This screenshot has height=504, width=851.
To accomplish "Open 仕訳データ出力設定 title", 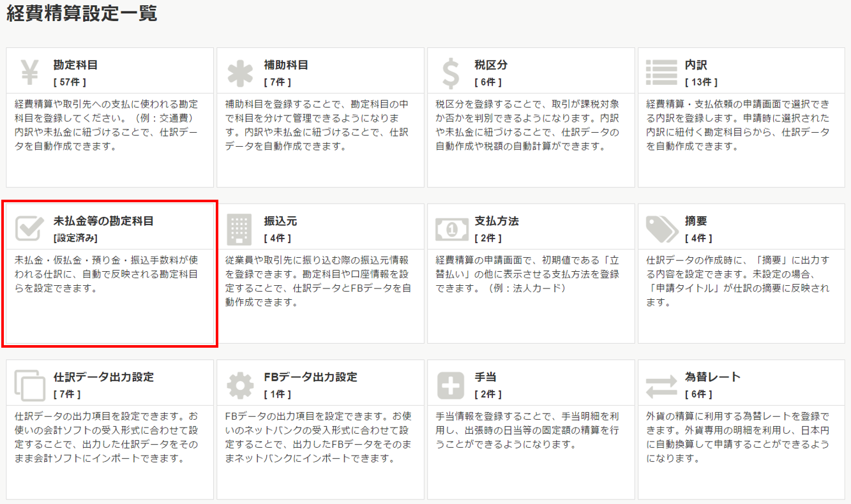I will point(103,377).
